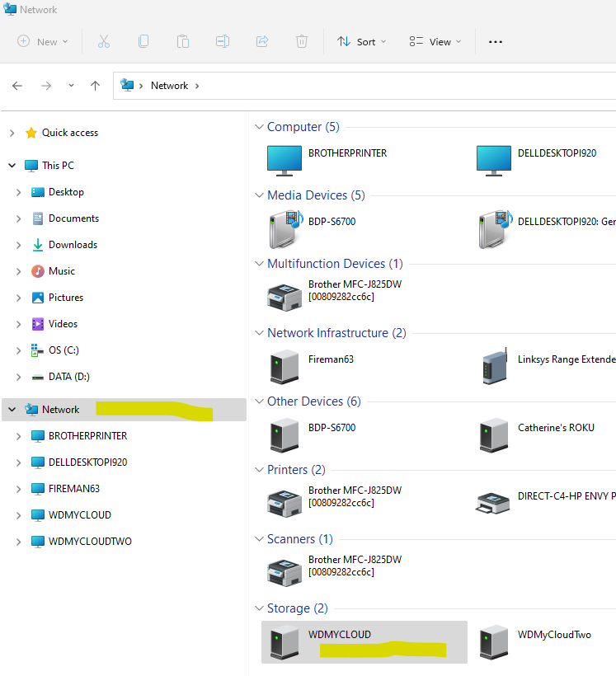The width and height of the screenshot is (616, 676).
Task: Click the Cut scissors icon in toolbar
Action: 104,41
